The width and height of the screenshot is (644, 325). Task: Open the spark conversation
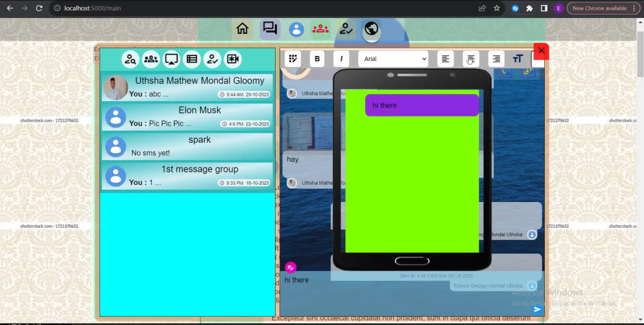187,147
